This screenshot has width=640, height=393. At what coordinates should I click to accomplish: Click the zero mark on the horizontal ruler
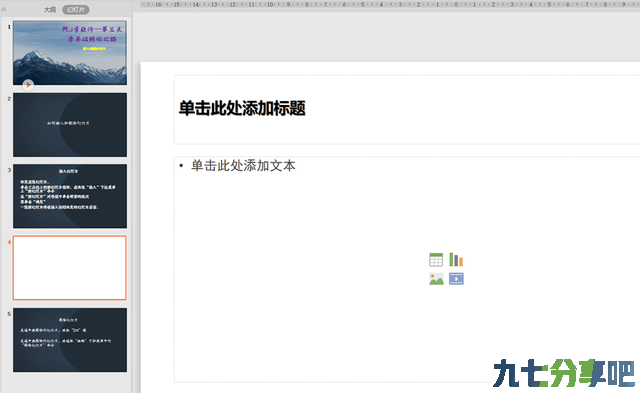456,4
